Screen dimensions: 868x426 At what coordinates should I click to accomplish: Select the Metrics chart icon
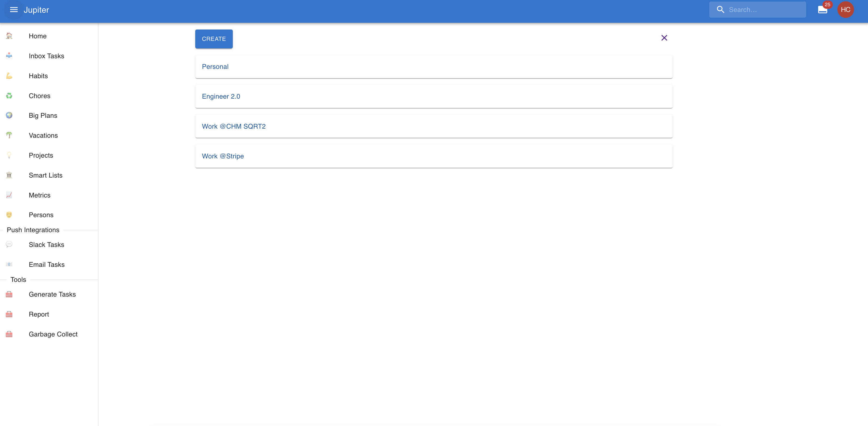pyautogui.click(x=9, y=195)
